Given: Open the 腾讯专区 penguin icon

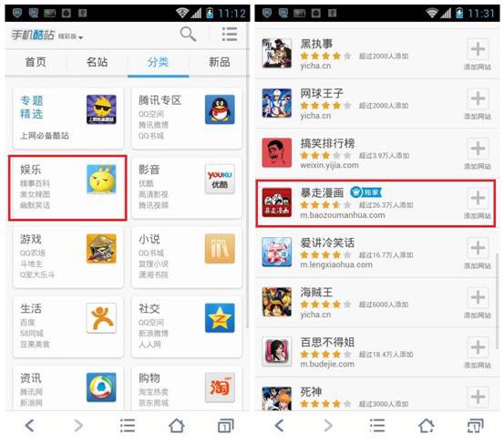Looking at the screenshot, I should pyautogui.click(x=220, y=109).
